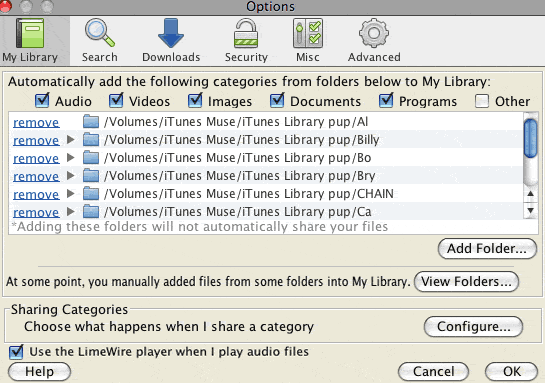Uncheck the Audio category checkbox
The height and width of the screenshot is (383, 545).
click(x=42, y=100)
